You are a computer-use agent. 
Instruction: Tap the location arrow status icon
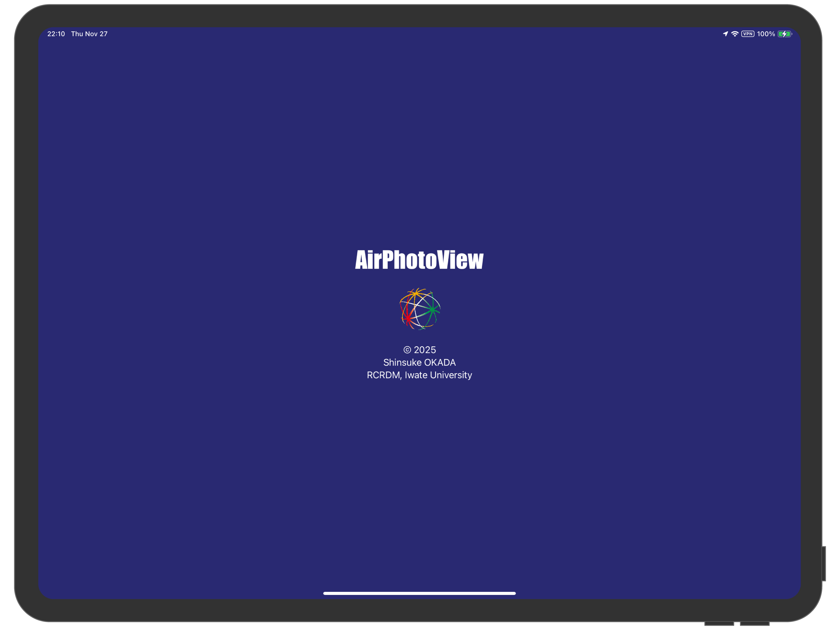coord(725,34)
